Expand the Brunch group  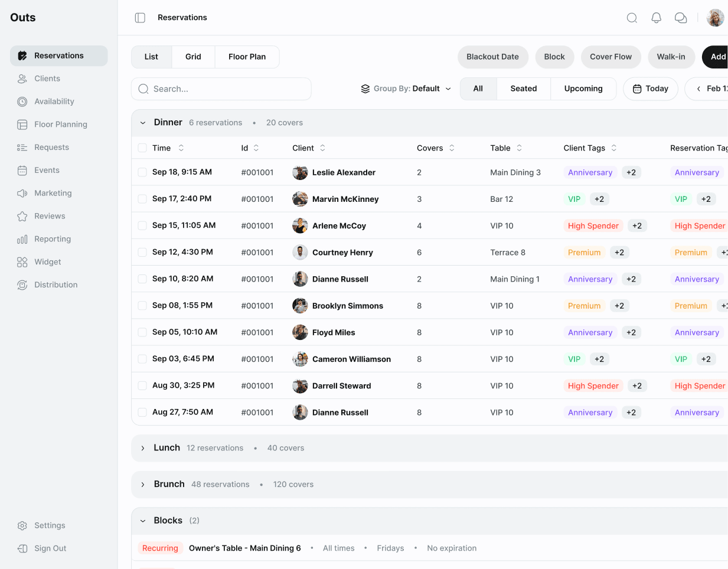click(x=143, y=485)
